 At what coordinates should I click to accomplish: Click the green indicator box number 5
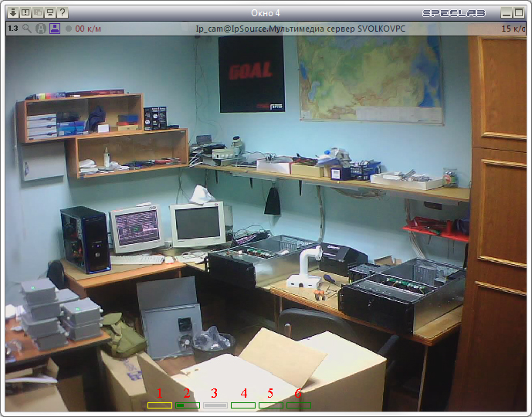click(271, 405)
